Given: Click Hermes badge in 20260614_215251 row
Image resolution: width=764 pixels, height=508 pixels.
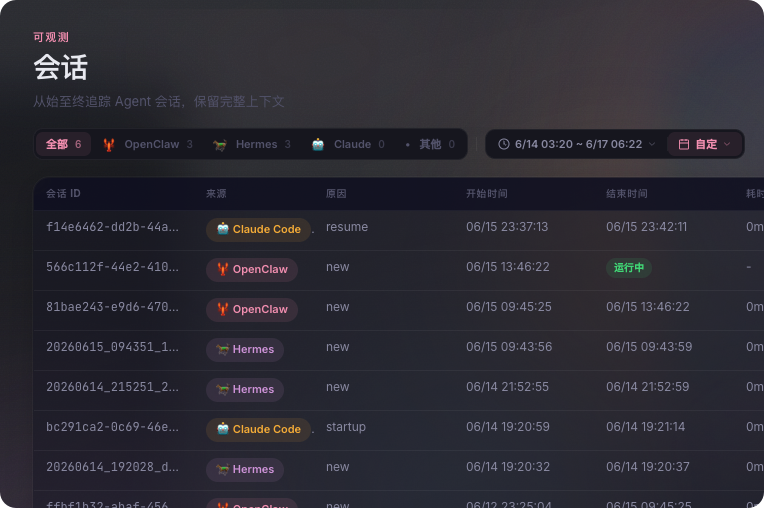Looking at the screenshot, I should tap(245, 389).
